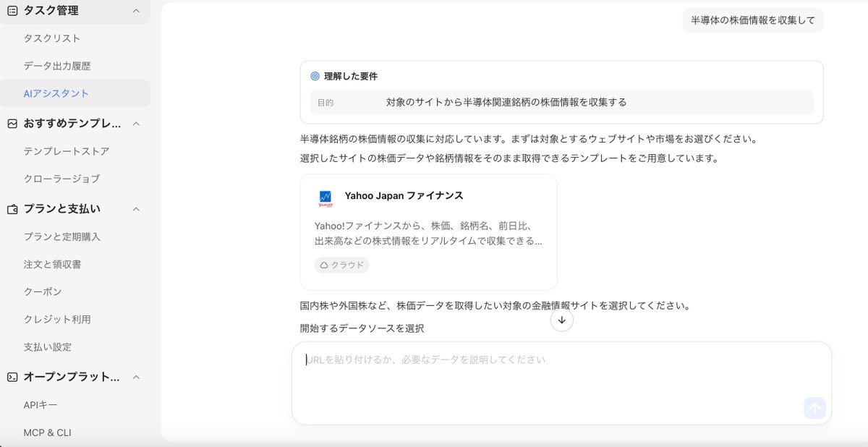
Task: Click the Yahoo!ファイナンスから card description text
Action: 429,233
